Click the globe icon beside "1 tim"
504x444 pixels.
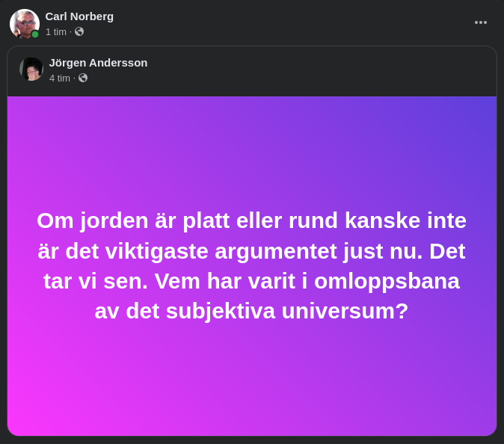(79, 31)
